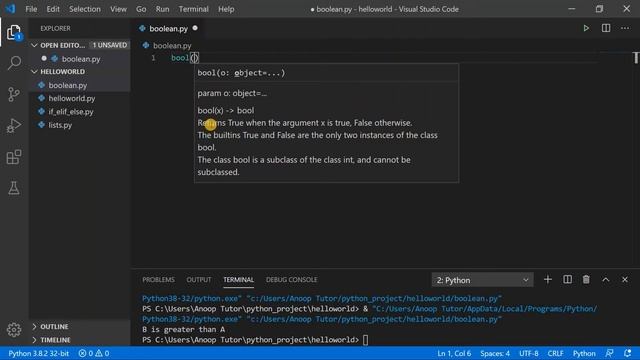640x360 pixels.
Task: Collapse the Open Editors section
Action: 34,45
